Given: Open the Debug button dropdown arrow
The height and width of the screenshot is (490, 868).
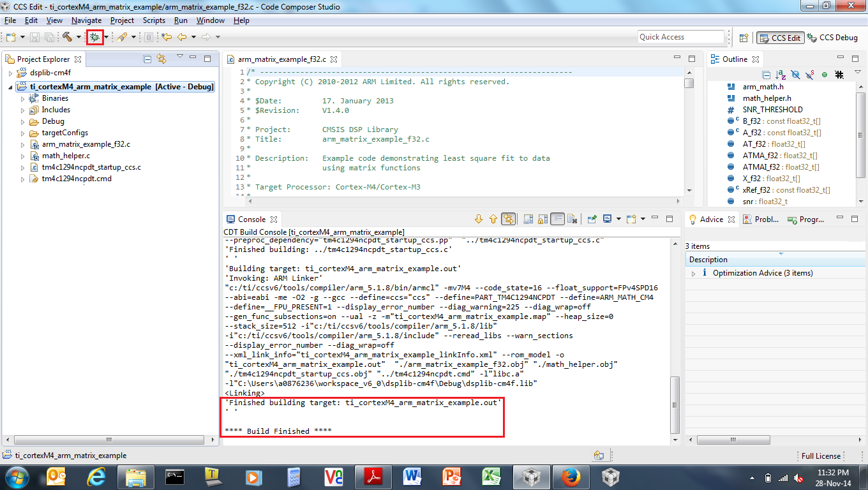Looking at the screenshot, I should coord(106,38).
